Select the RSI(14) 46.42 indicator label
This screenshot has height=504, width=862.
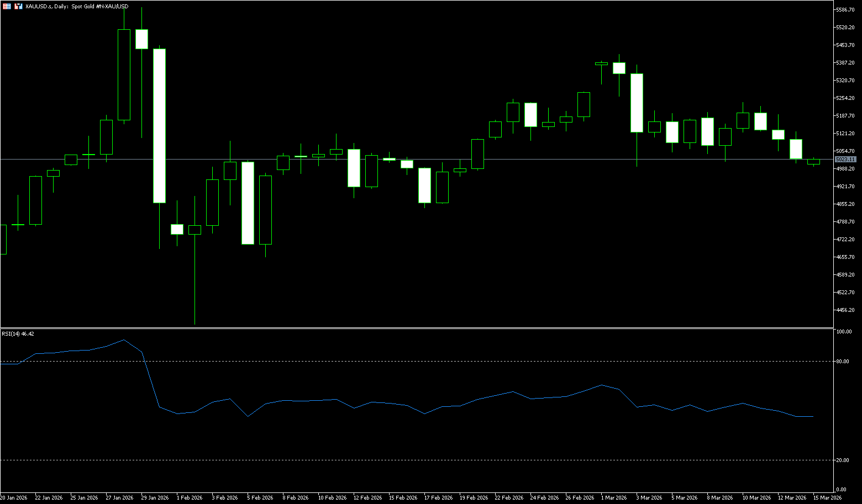click(18, 333)
